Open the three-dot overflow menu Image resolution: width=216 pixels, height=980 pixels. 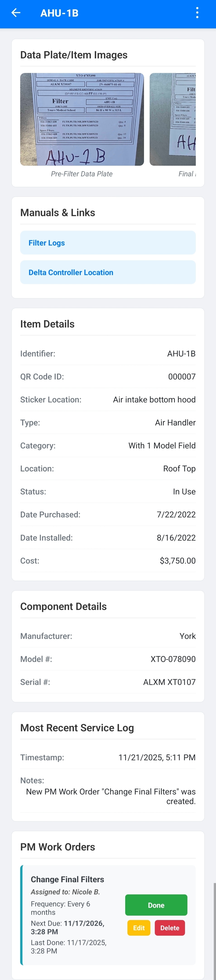point(197,13)
